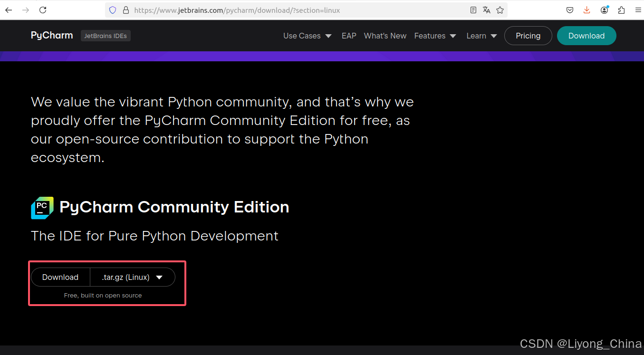The height and width of the screenshot is (355, 644).
Task: Reload the current page
Action: point(42,10)
